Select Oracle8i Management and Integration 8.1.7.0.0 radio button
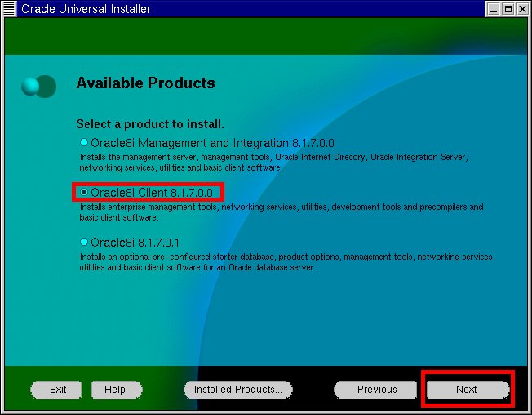The height and width of the screenshot is (415, 532). click(83, 142)
